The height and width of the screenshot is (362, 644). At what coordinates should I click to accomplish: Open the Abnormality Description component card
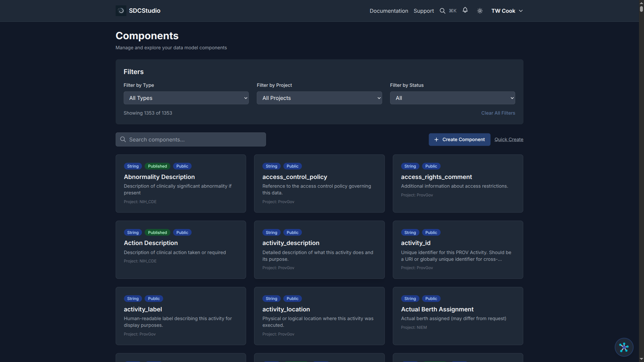[x=180, y=183]
